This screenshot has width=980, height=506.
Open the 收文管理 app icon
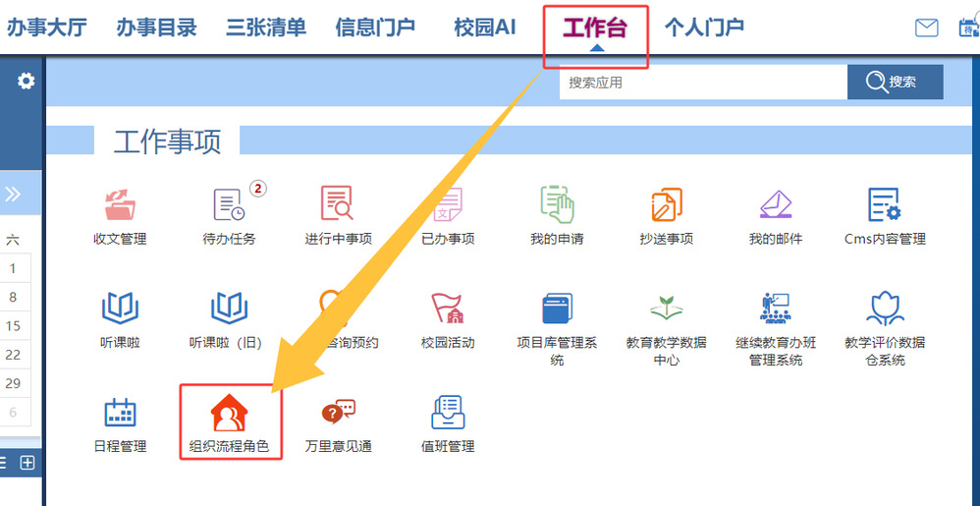tap(120, 205)
